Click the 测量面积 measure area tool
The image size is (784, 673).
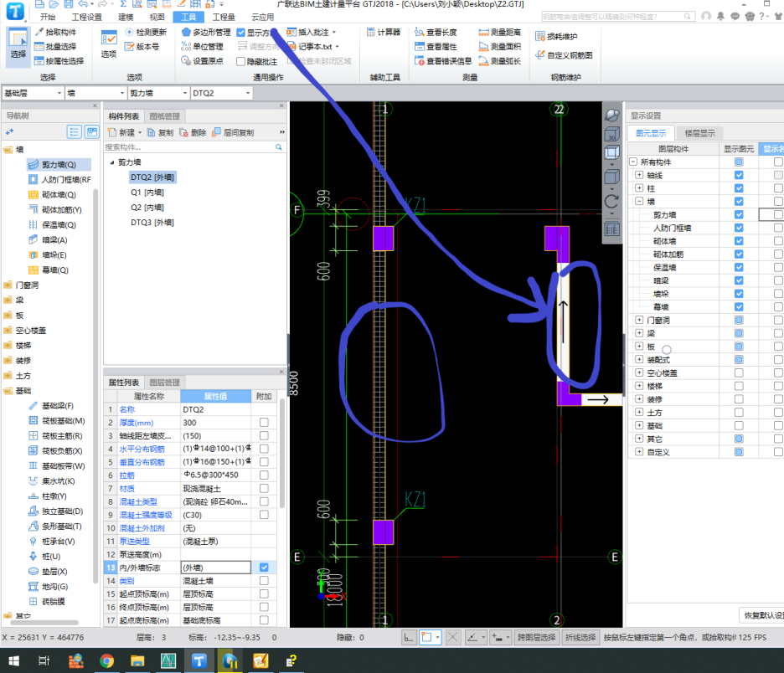pyautogui.click(x=499, y=47)
